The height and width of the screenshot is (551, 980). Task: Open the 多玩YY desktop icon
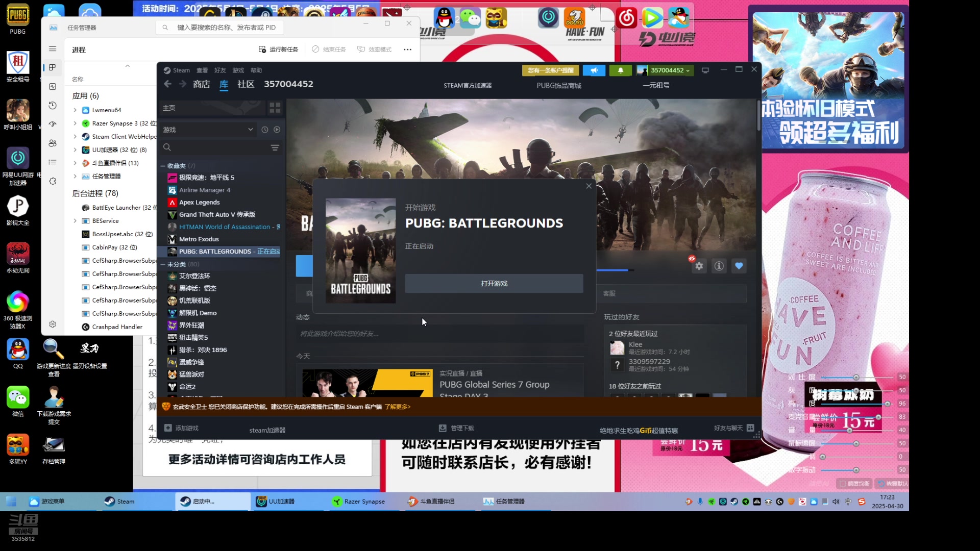click(x=17, y=449)
